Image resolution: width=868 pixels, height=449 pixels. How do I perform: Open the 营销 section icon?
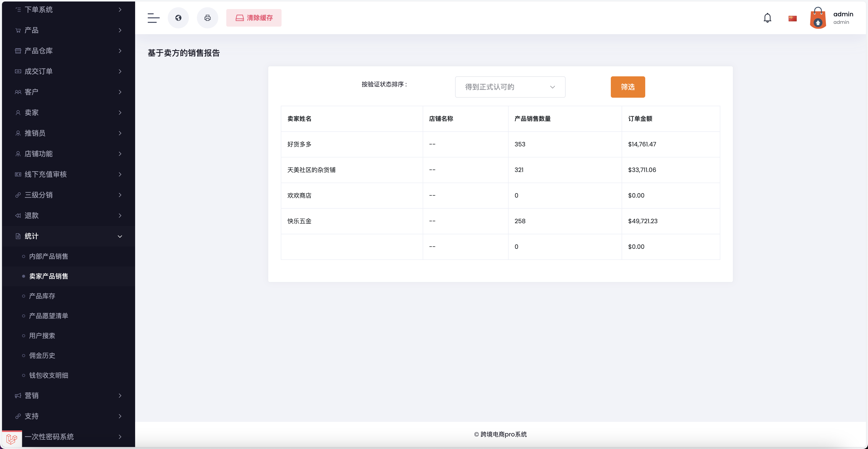18,396
